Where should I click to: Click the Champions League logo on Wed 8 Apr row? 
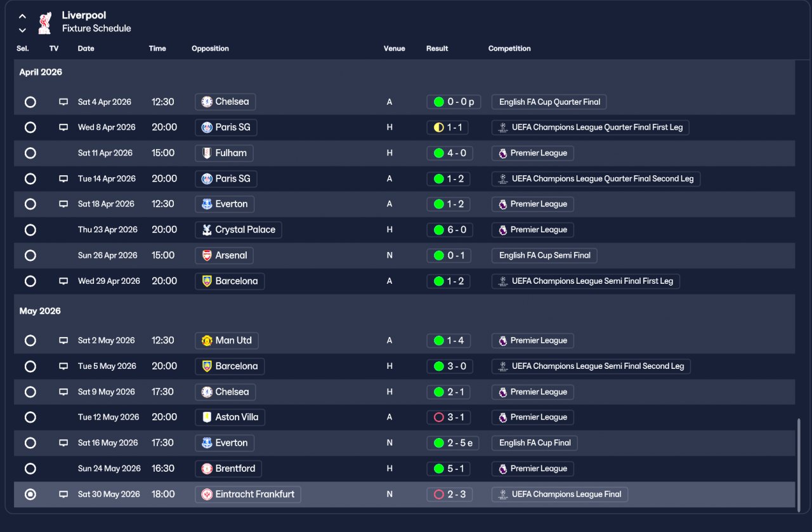point(503,127)
